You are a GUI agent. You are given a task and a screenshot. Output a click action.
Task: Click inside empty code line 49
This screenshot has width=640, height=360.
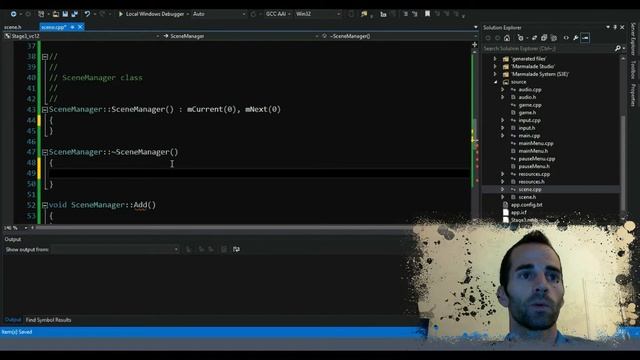259,173
